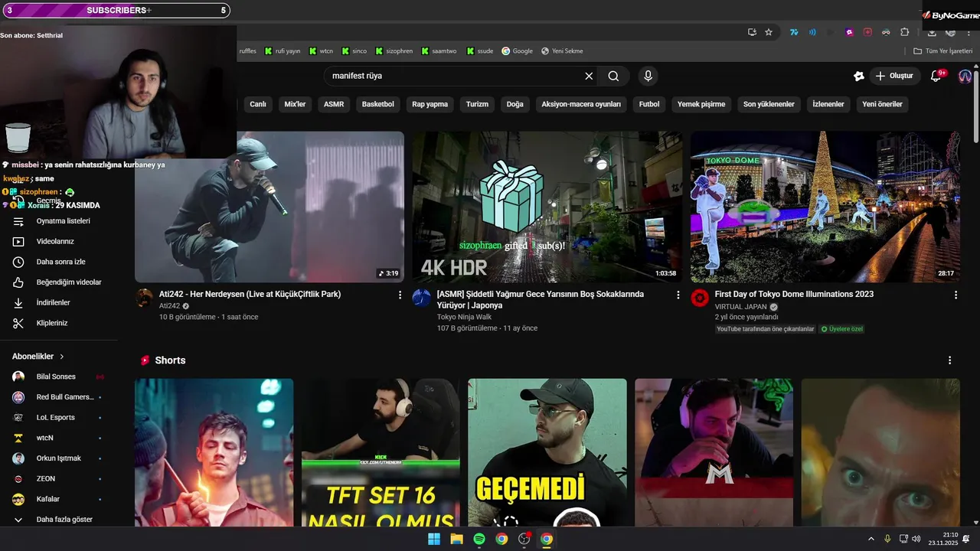Click the install app icon in address bar

(752, 32)
